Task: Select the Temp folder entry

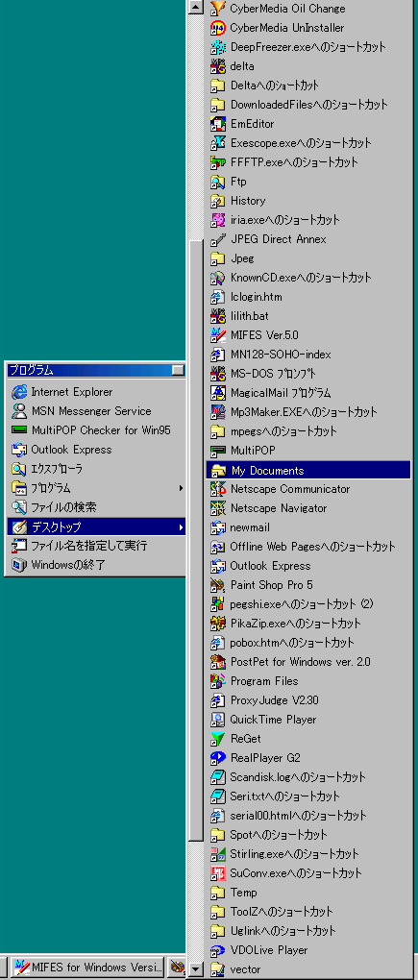Action: [x=308, y=893]
